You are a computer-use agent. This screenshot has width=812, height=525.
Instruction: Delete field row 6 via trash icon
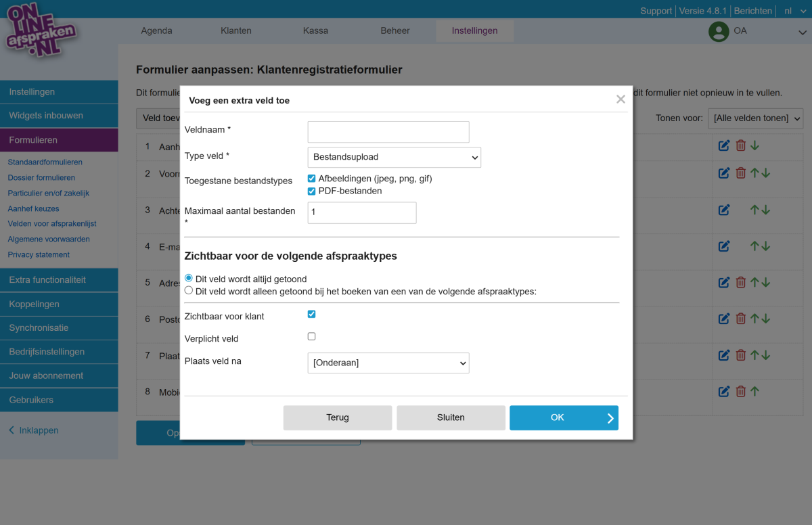741,318
